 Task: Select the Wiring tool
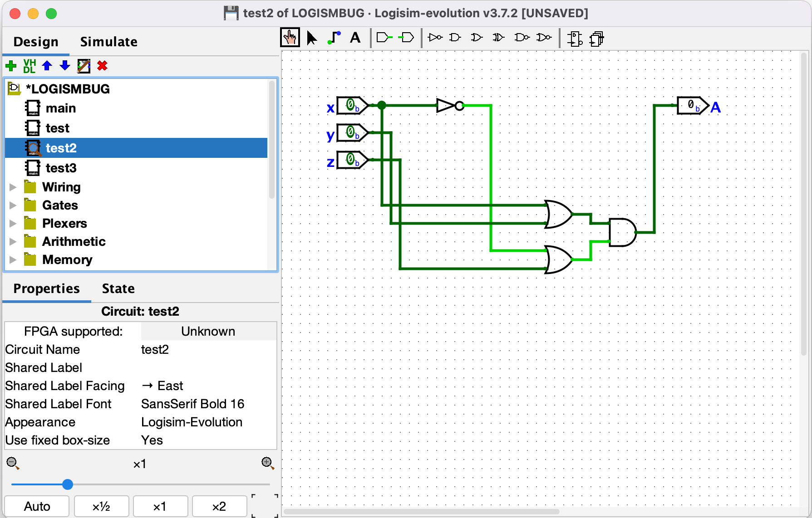pyautogui.click(x=334, y=38)
